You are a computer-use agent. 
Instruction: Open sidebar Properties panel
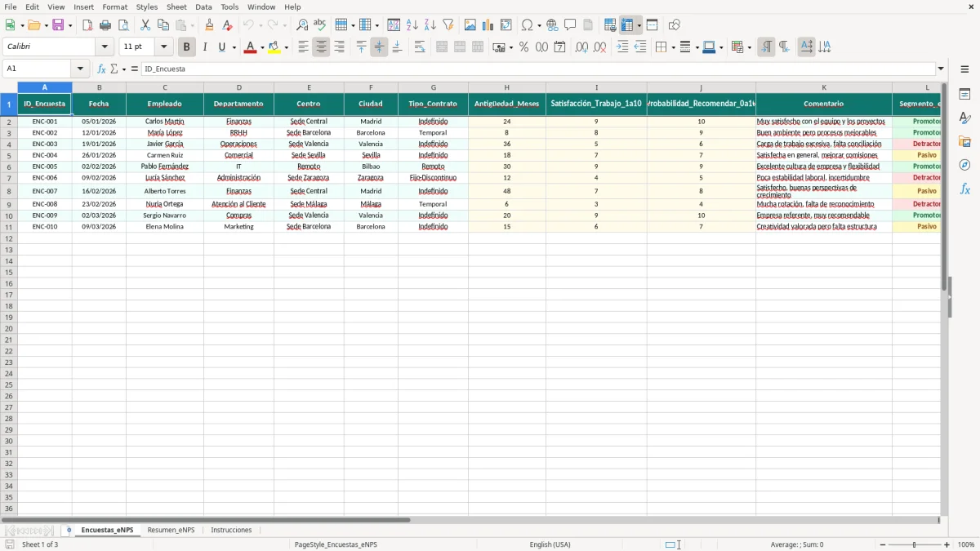(964, 95)
